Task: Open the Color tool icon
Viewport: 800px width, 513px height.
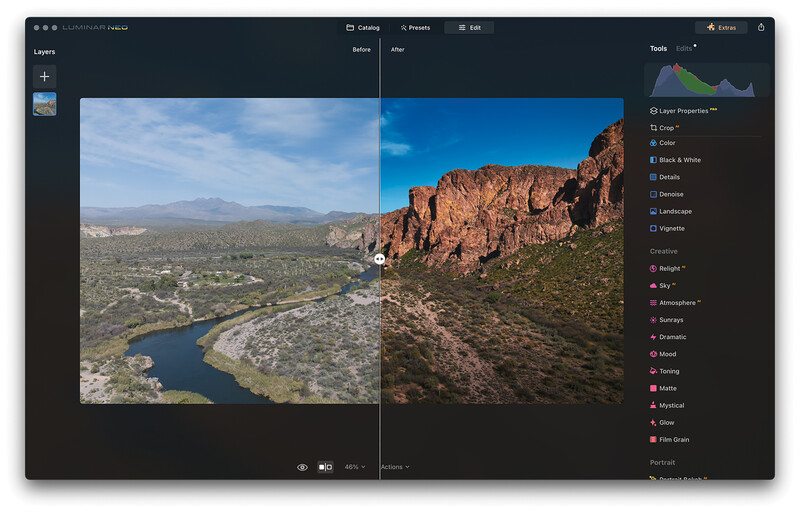Action: pyautogui.click(x=653, y=143)
